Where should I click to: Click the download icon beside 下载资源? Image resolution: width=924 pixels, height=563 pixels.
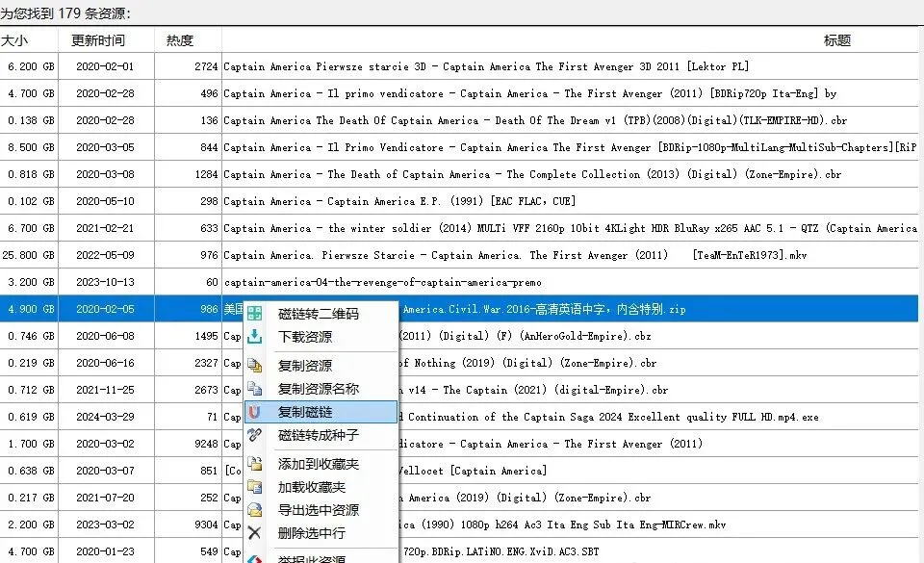click(x=254, y=336)
